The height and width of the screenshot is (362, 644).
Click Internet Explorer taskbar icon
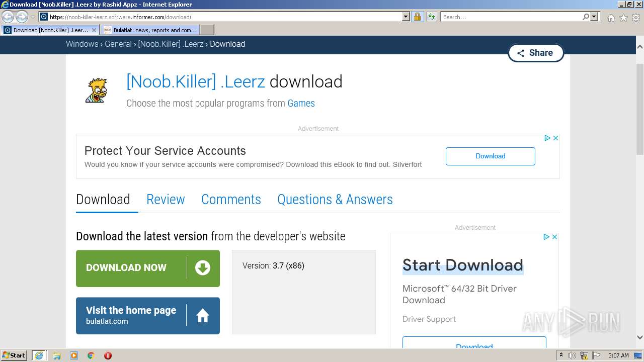[39, 355]
